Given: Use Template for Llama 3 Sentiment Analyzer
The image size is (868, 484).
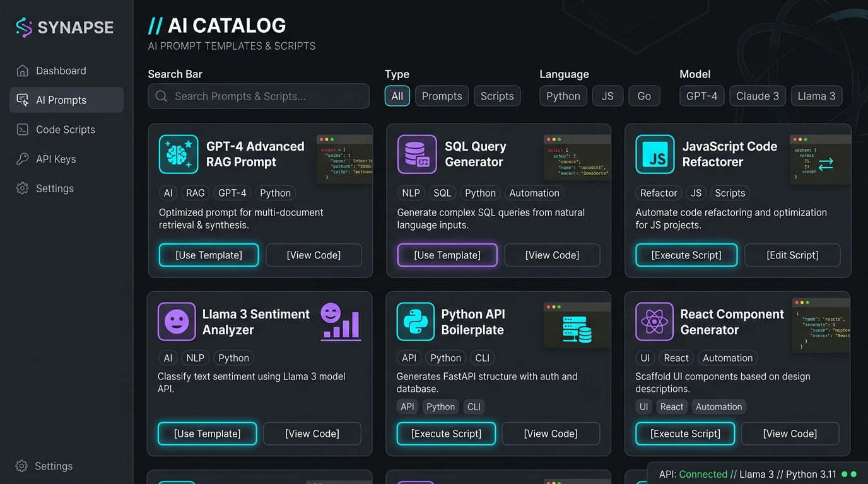Looking at the screenshot, I should click(208, 434).
